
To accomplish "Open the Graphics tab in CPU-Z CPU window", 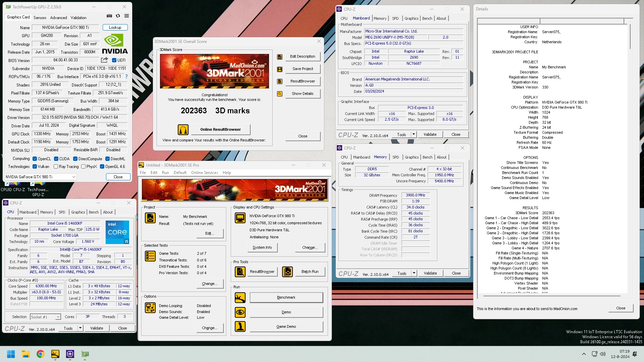I will (x=78, y=212).
